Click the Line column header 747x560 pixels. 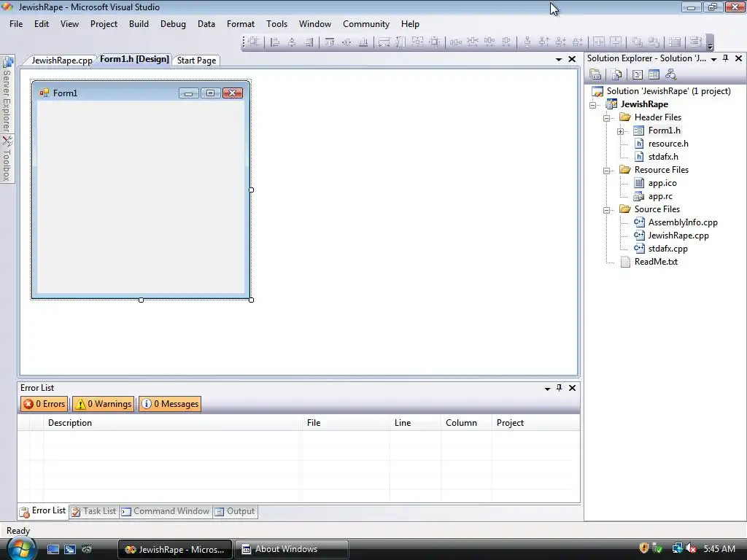(x=415, y=423)
